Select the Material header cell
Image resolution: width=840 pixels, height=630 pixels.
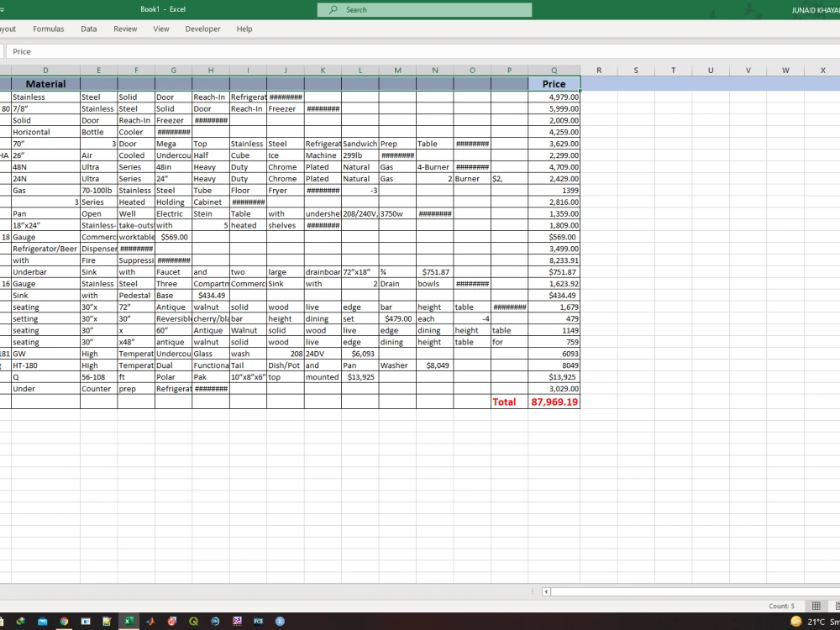45,83
